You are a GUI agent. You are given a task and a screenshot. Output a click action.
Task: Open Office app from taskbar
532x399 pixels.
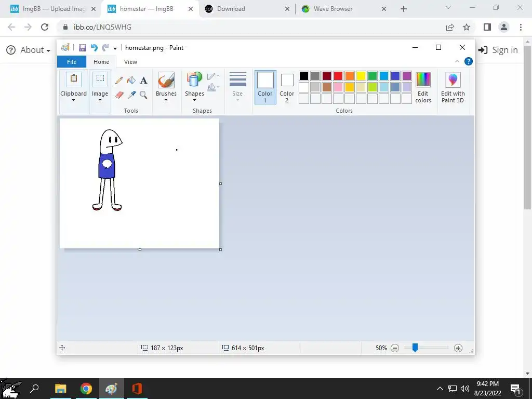coord(137,389)
